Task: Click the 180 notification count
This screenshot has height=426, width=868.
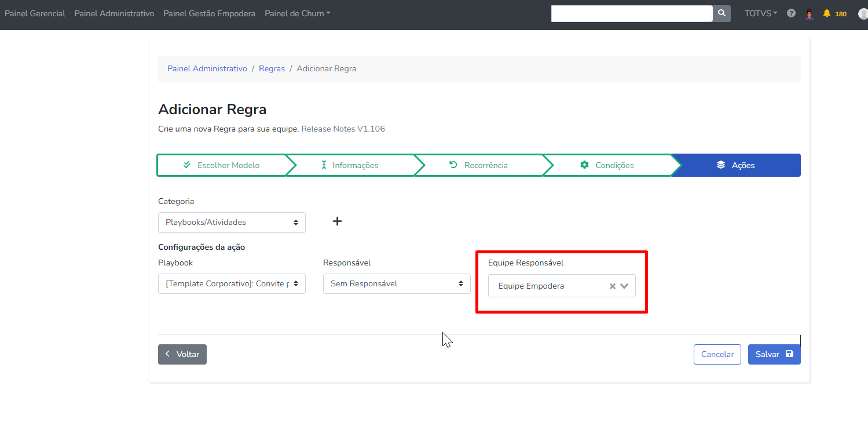Action: [x=841, y=14]
